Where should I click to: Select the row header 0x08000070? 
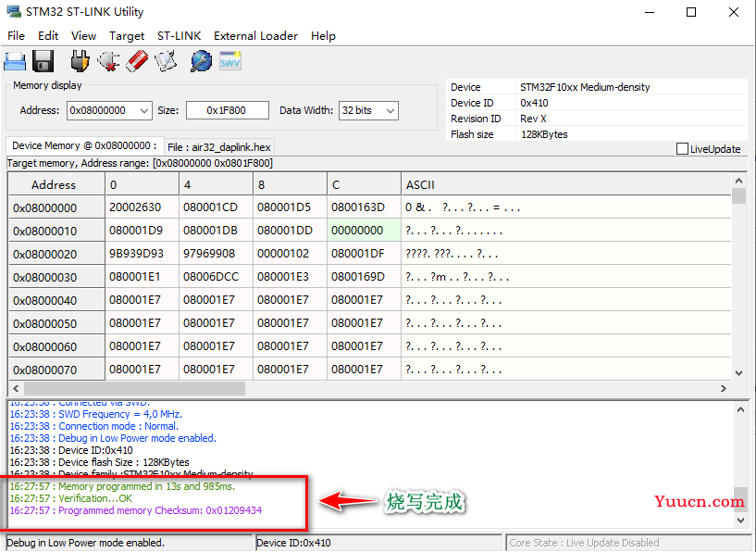pyautogui.click(x=56, y=370)
